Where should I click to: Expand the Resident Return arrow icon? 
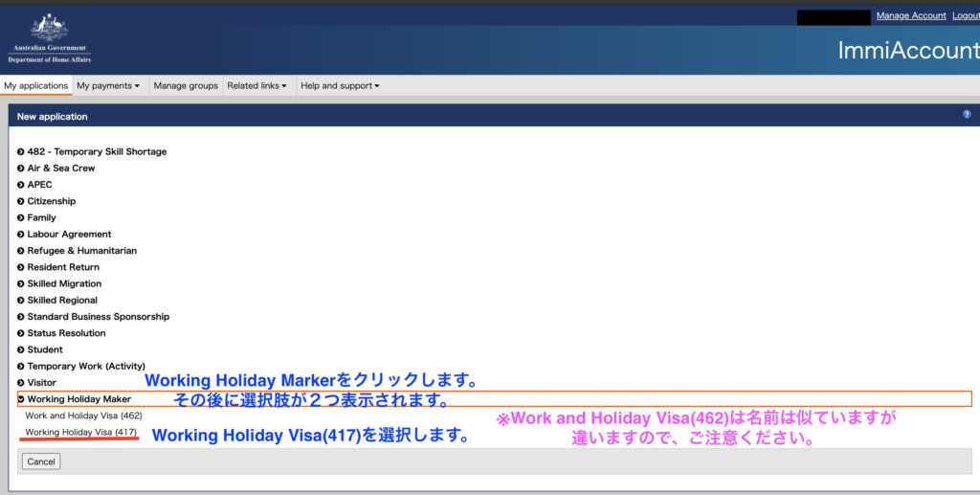click(x=21, y=267)
